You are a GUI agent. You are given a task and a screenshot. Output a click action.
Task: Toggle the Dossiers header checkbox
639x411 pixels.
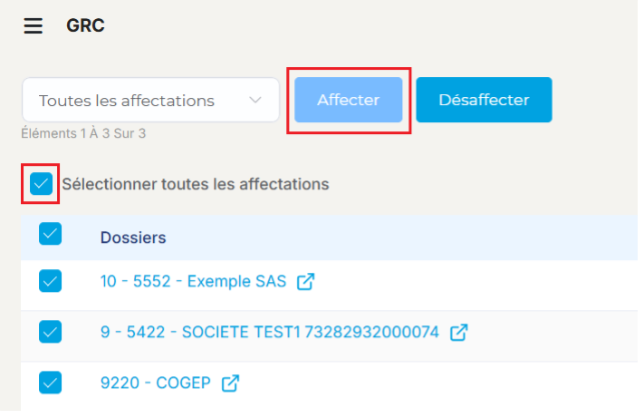tap(50, 234)
